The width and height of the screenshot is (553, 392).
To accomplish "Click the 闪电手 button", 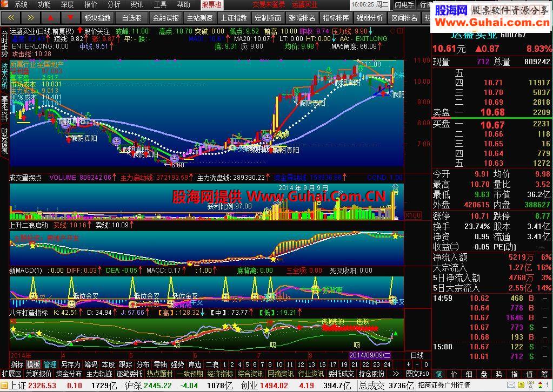I will click(x=404, y=4).
